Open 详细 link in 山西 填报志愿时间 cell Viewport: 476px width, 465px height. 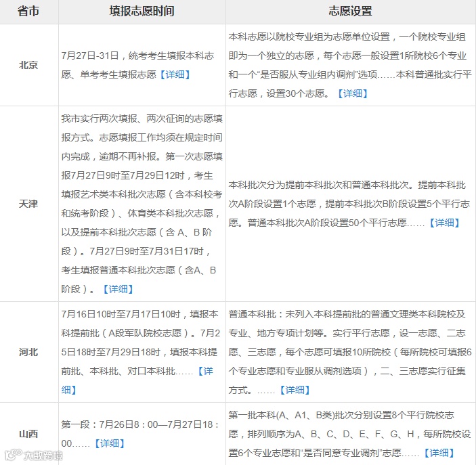coord(110,443)
